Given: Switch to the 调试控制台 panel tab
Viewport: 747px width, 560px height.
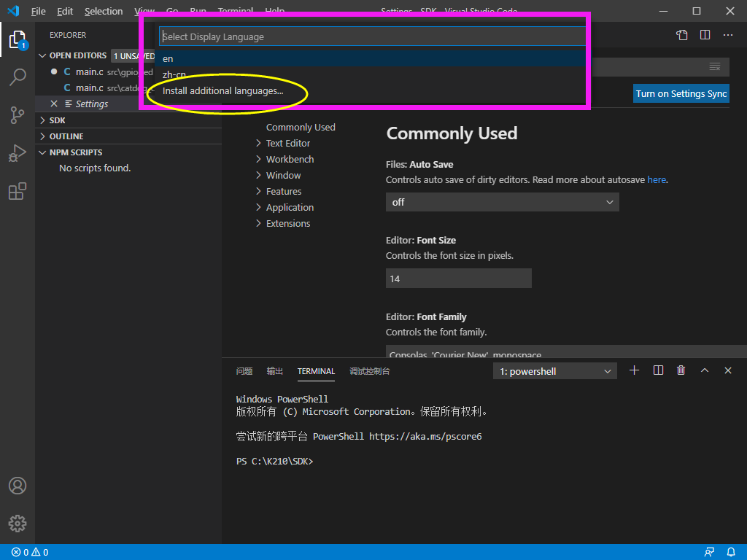Looking at the screenshot, I should pos(370,371).
